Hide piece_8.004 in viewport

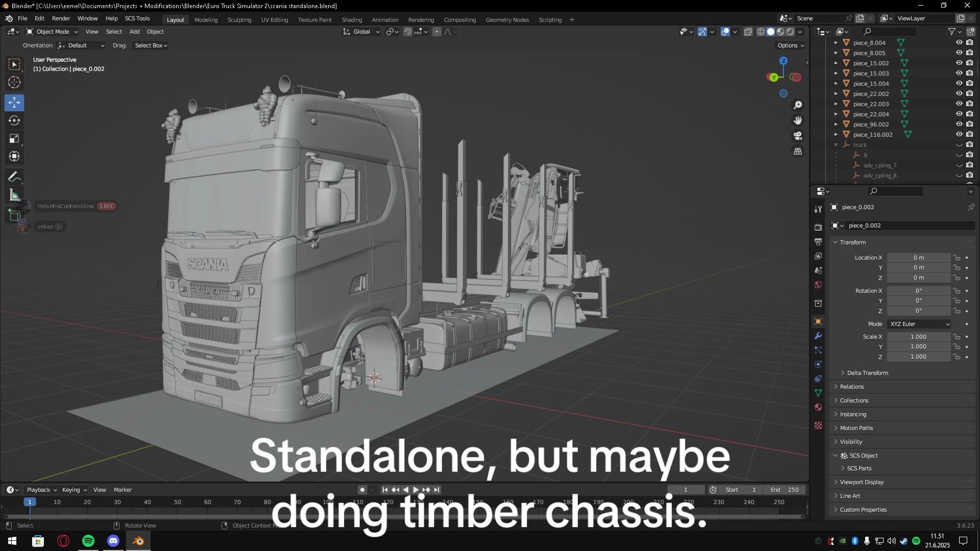(959, 43)
